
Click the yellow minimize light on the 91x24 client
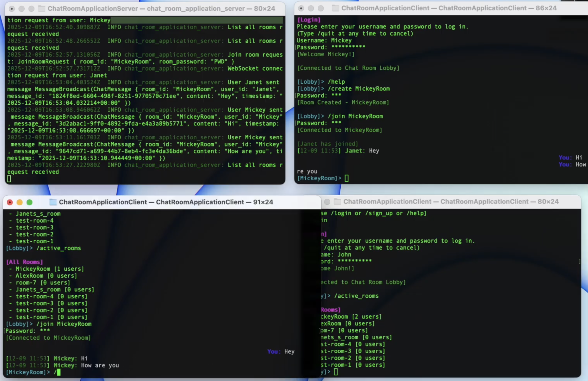click(x=19, y=202)
